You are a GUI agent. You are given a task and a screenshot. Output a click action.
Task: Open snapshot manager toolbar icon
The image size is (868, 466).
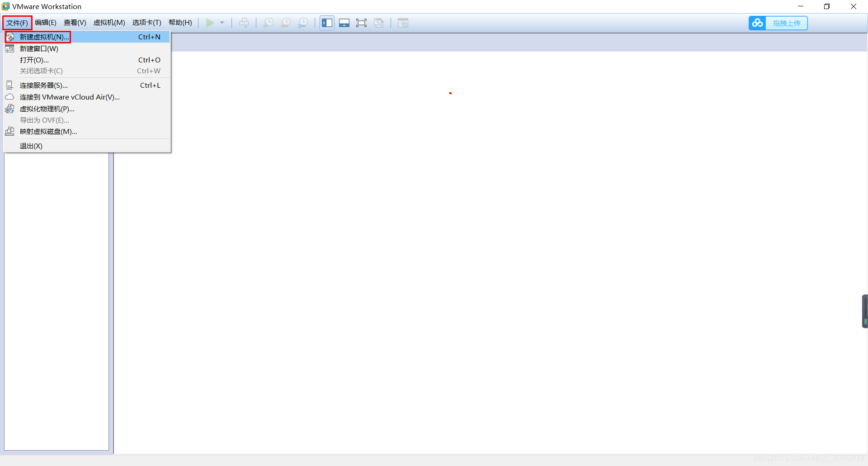[303, 23]
